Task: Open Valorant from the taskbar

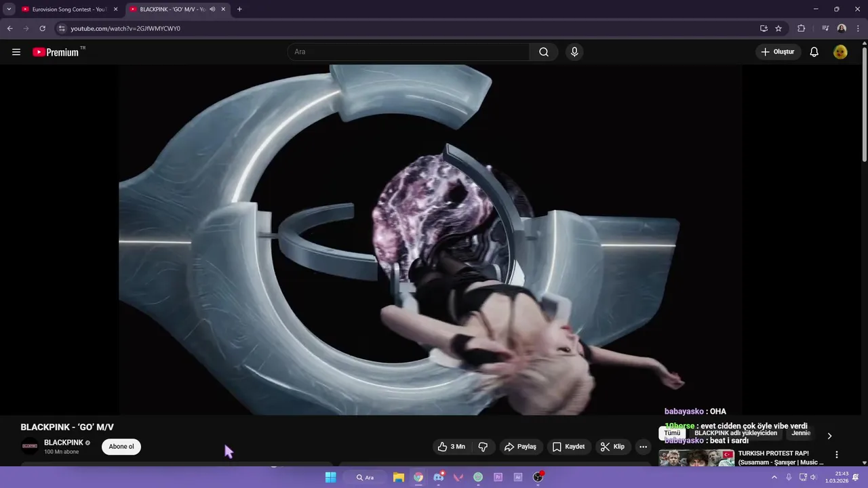Action: [x=458, y=477]
